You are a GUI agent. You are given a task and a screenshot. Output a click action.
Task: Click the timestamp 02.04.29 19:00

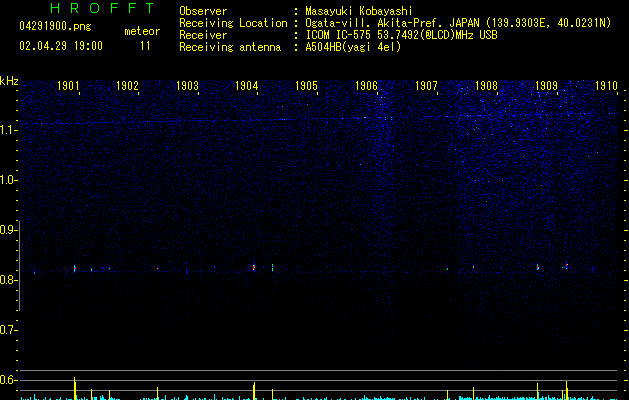tap(61, 46)
